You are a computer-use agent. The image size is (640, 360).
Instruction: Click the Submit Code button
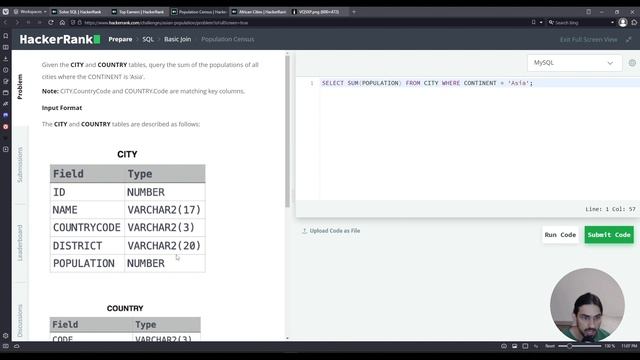(x=609, y=235)
